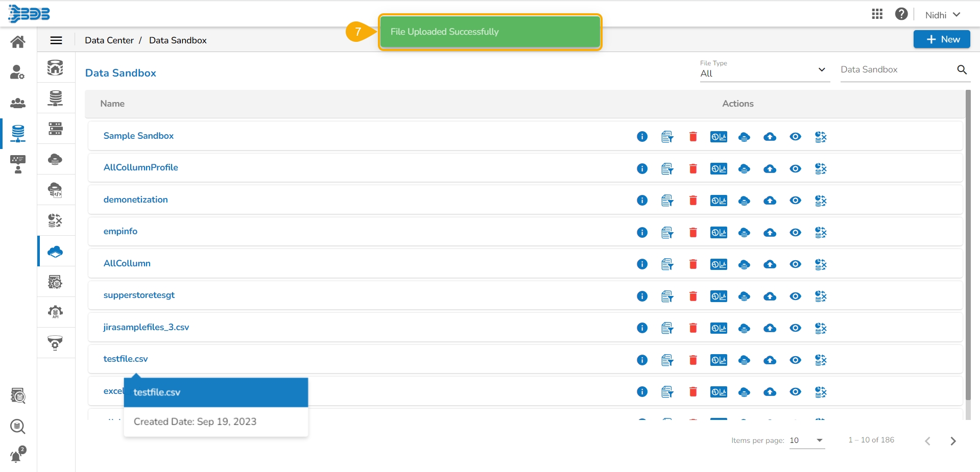The height and width of the screenshot is (472, 980).
Task: Open data preparation icon for AllCollumn row
Action: 821,264
